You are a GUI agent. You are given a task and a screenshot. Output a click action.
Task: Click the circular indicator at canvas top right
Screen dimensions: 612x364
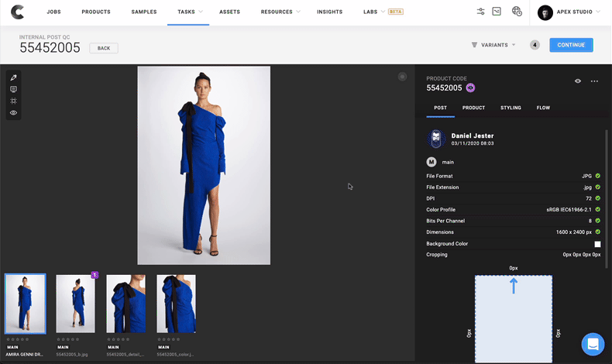[402, 77]
